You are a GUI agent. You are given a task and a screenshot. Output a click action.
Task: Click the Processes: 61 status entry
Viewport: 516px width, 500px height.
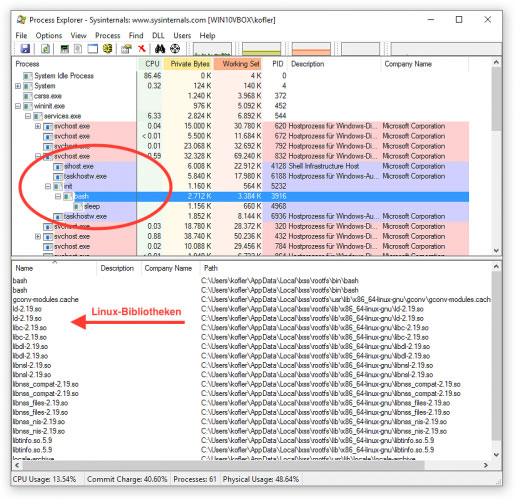[195, 479]
